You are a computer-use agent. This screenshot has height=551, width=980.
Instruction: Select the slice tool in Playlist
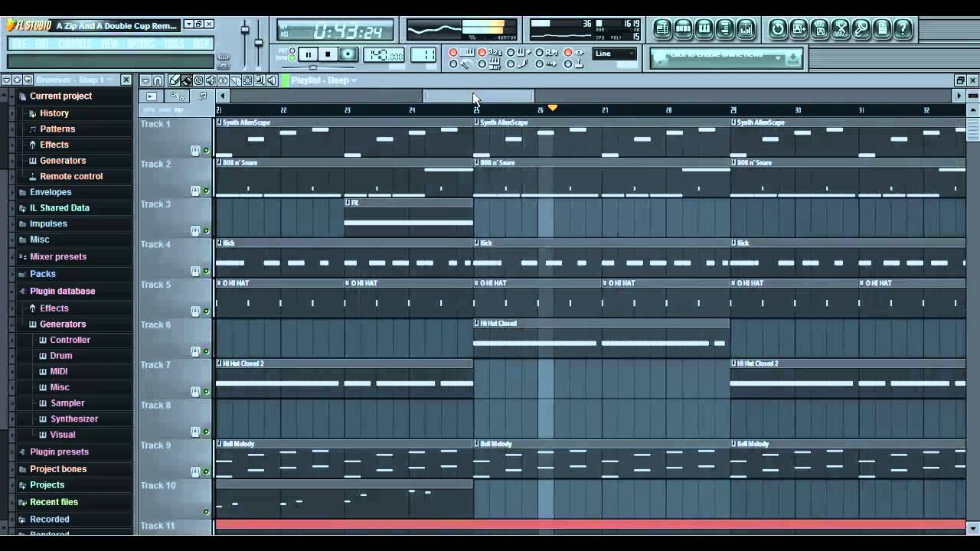pos(235,80)
